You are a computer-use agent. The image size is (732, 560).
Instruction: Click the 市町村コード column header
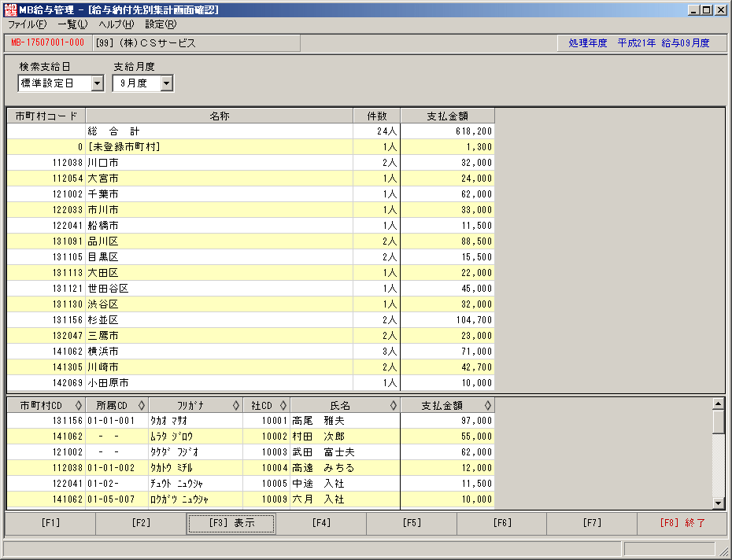coord(46,116)
